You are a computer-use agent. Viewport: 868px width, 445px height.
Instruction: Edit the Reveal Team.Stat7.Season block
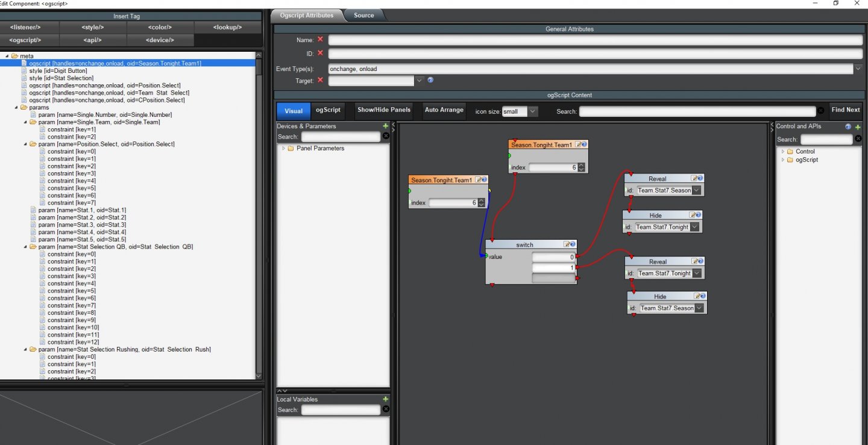coord(694,178)
